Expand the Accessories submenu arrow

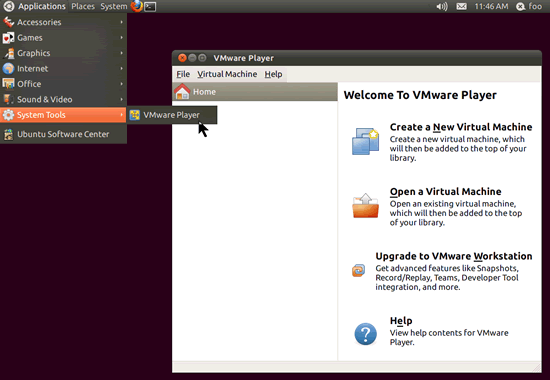(x=121, y=22)
